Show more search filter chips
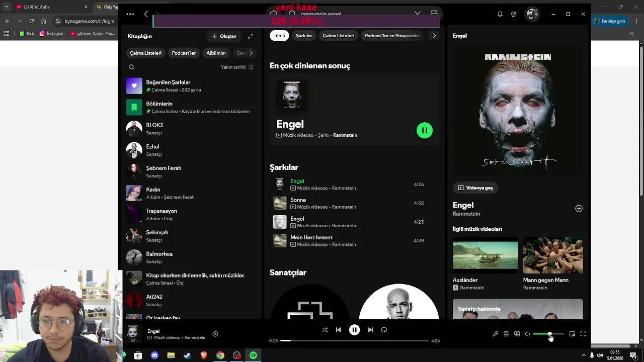644x362 pixels. 434,36
